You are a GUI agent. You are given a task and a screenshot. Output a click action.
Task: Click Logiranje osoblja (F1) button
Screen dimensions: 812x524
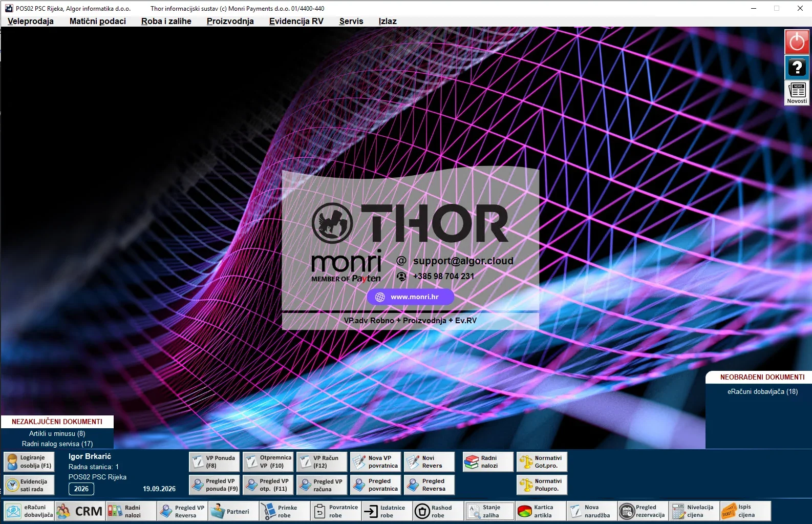(x=29, y=462)
